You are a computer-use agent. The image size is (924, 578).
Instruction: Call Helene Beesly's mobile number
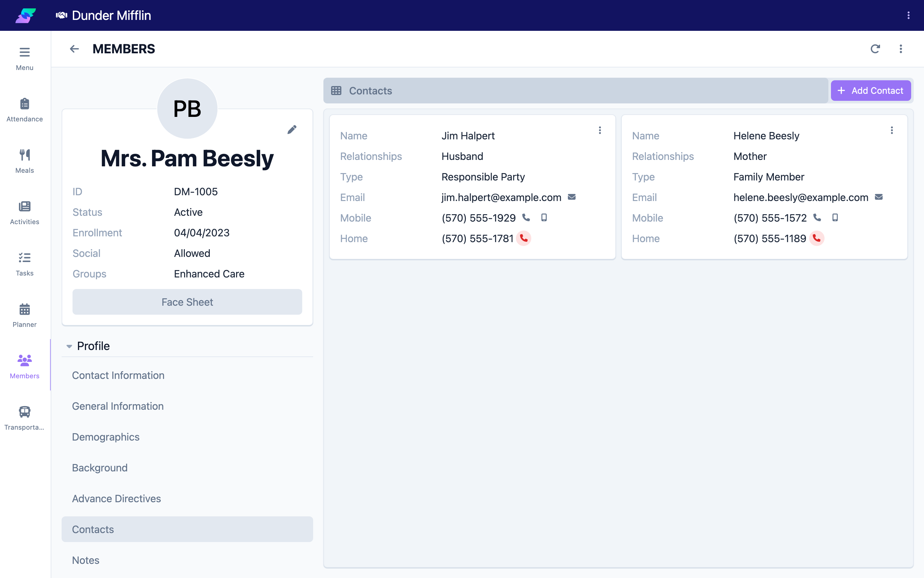[x=817, y=217]
